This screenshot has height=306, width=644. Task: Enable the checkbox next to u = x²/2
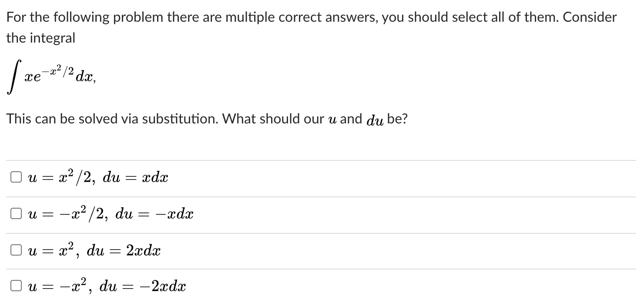tap(16, 176)
